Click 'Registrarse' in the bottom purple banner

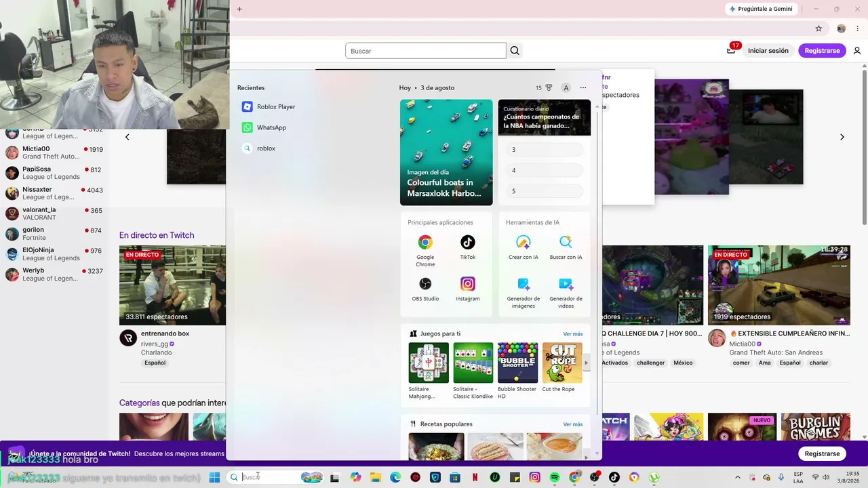pos(822,453)
